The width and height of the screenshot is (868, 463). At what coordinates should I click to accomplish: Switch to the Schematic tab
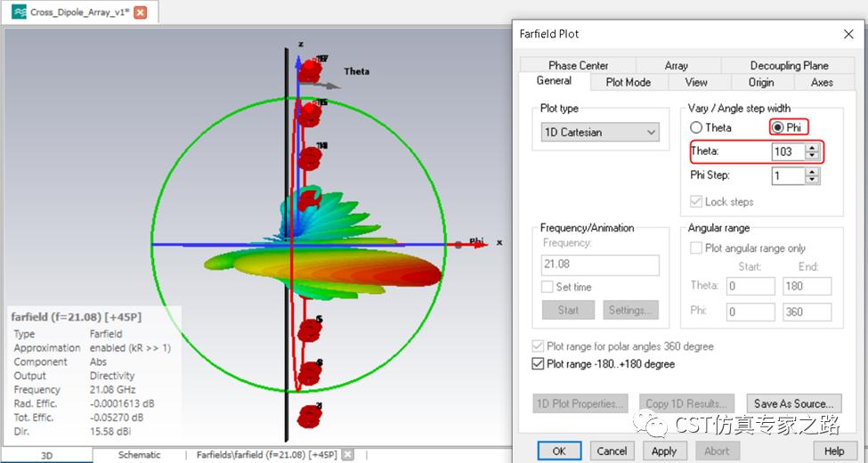click(x=139, y=455)
